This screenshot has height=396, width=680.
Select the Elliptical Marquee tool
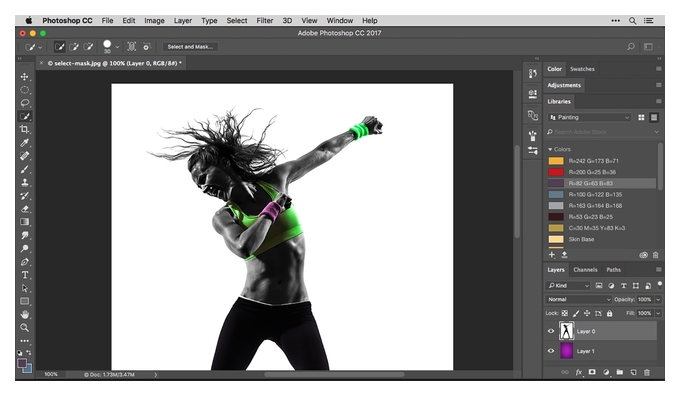[25, 90]
